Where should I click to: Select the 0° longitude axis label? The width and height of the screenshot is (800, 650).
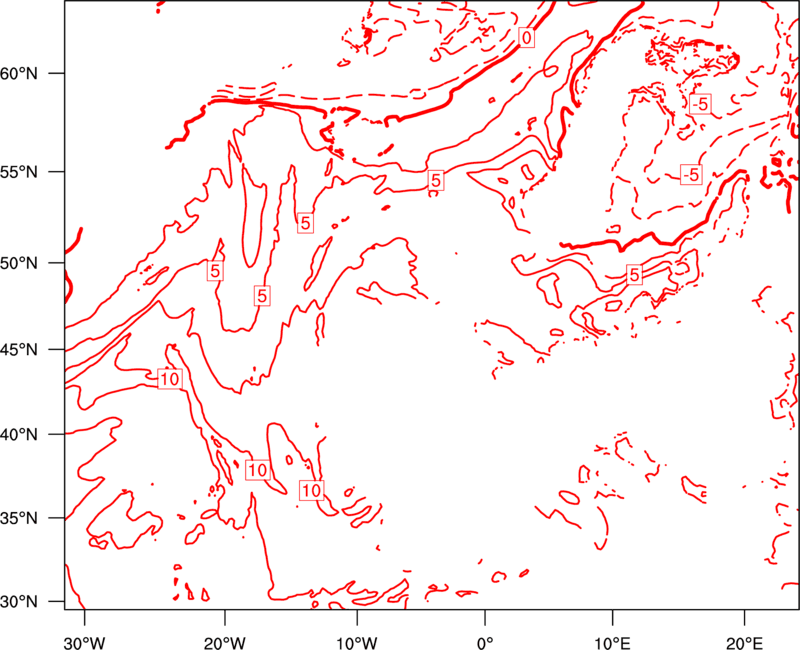(485, 643)
